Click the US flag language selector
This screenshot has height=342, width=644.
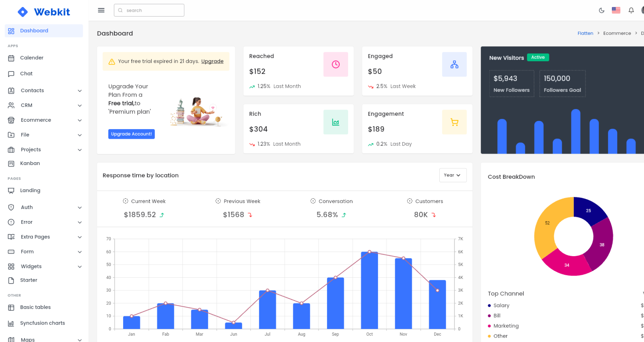point(616,10)
